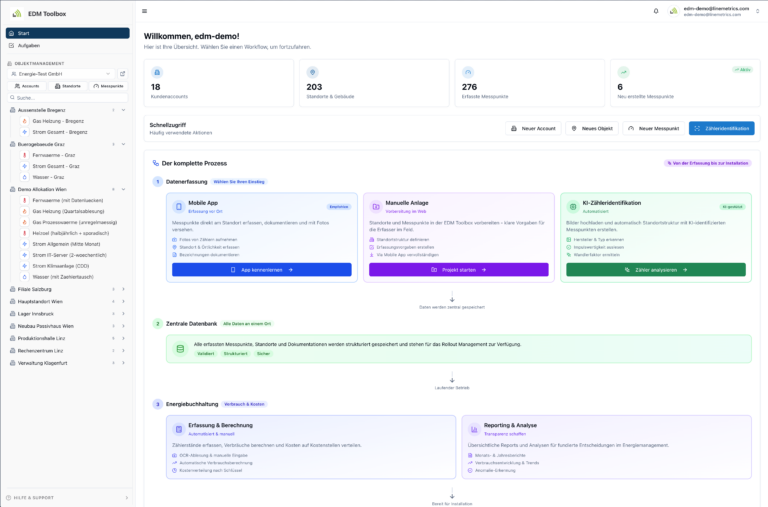This screenshot has height=507, width=768.
Task: Click drop icon of Wasser (mit Zaehlertausch)
Action: 24,277
